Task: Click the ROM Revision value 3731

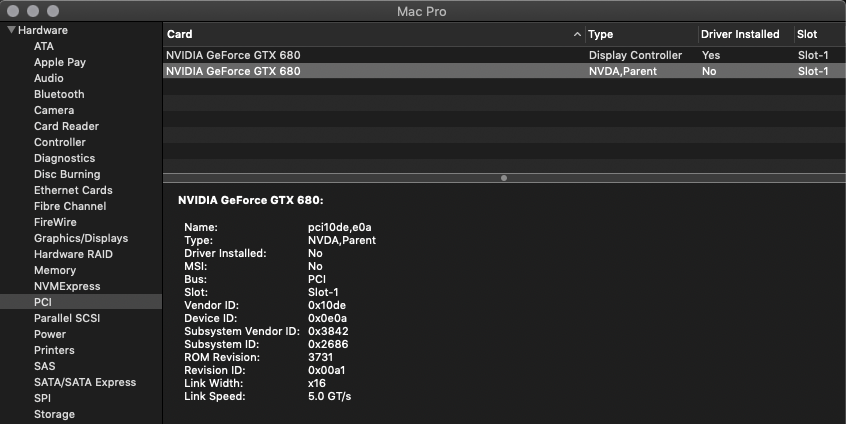Action: [x=320, y=357]
